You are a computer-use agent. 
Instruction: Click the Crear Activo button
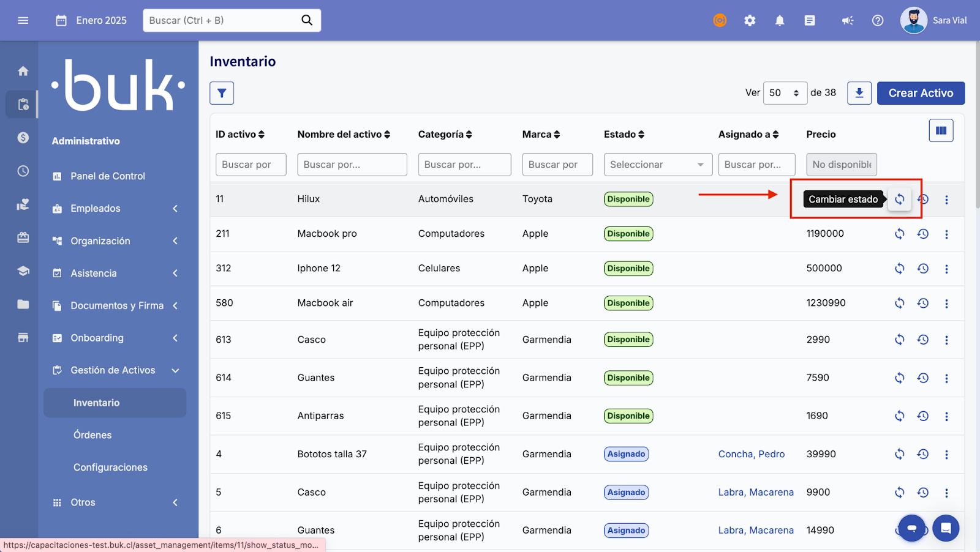[x=920, y=93]
